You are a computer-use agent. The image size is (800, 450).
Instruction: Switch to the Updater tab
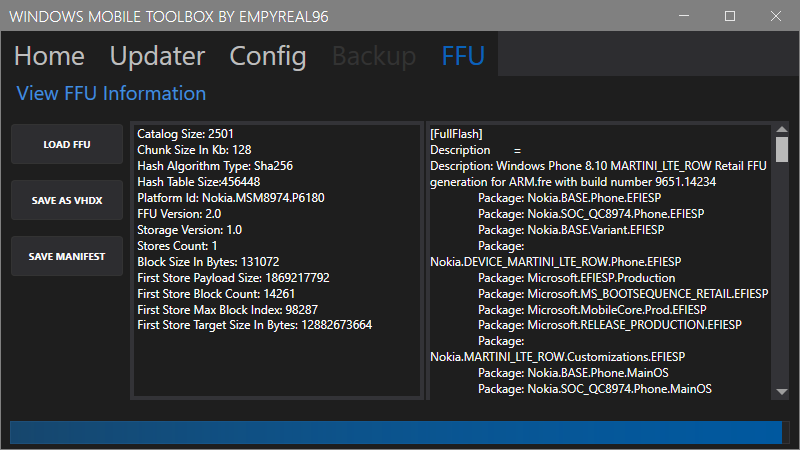click(157, 56)
